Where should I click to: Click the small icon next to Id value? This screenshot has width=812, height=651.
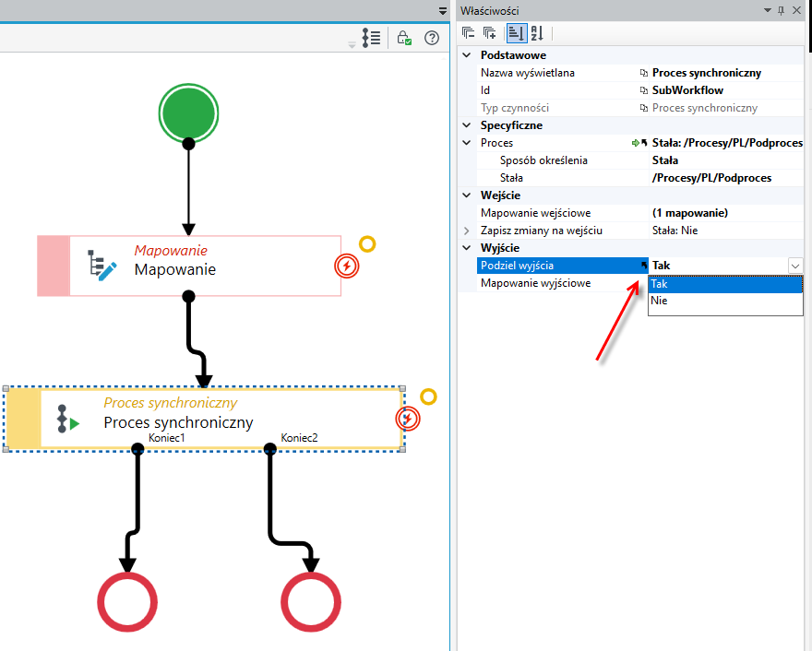pyautogui.click(x=644, y=90)
